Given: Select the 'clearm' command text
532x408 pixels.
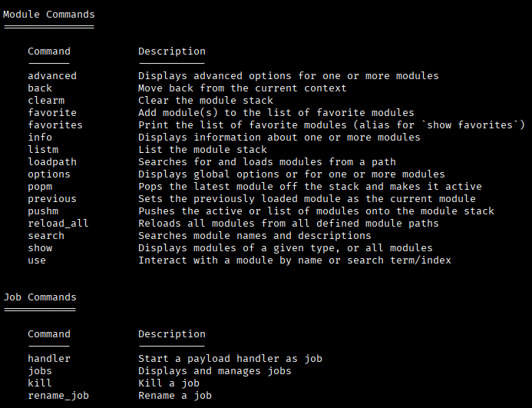Looking at the screenshot, I should [46, 101].
